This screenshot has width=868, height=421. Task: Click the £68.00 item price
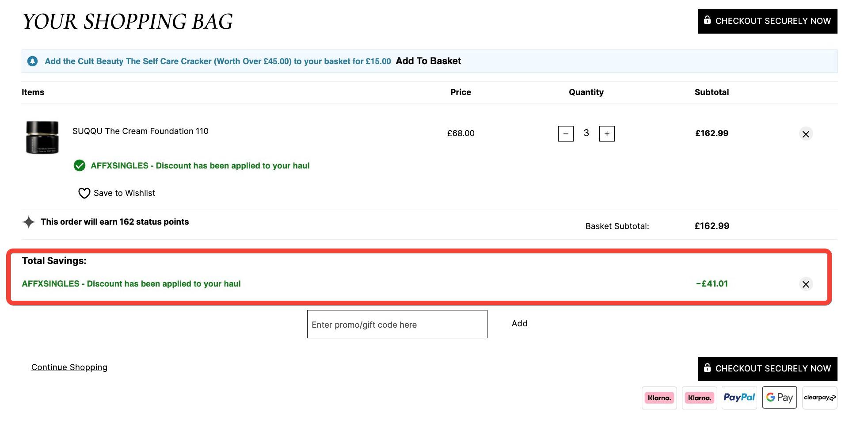461,134
